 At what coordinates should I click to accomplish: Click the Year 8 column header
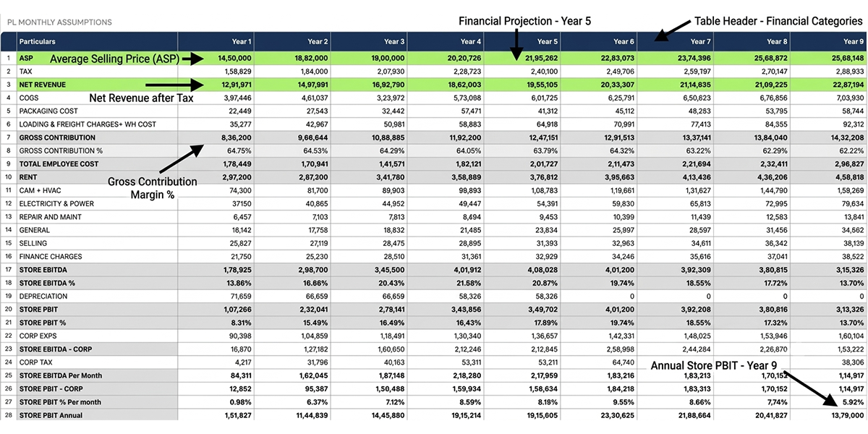click(777, 42)
